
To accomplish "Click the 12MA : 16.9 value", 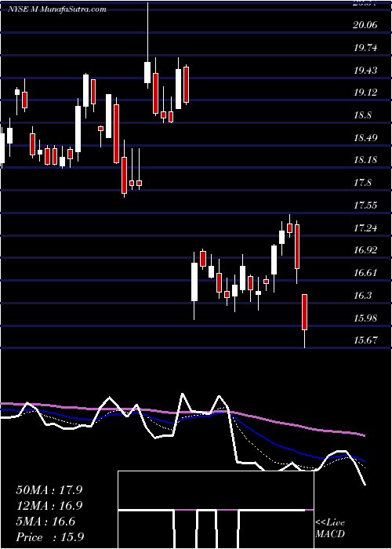I will click(49, 506).
